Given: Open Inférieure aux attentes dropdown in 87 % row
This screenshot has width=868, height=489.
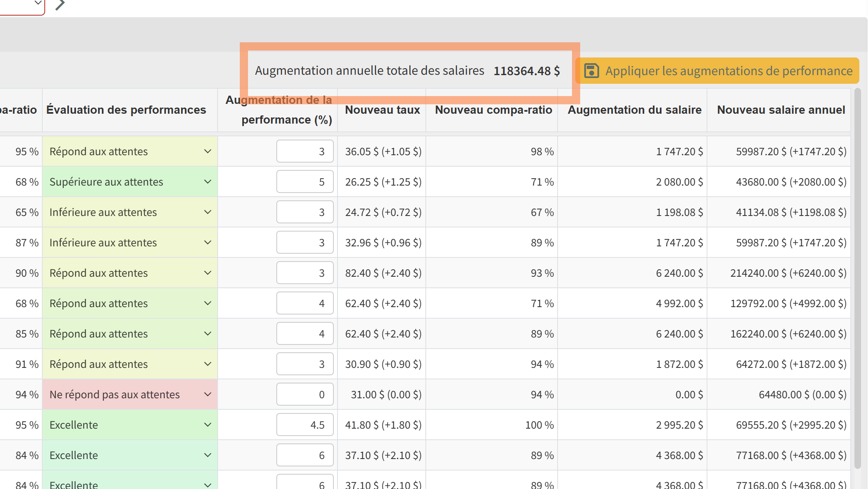Looking at the screenshot, I should pyautogui.click(x=130, y=243).
